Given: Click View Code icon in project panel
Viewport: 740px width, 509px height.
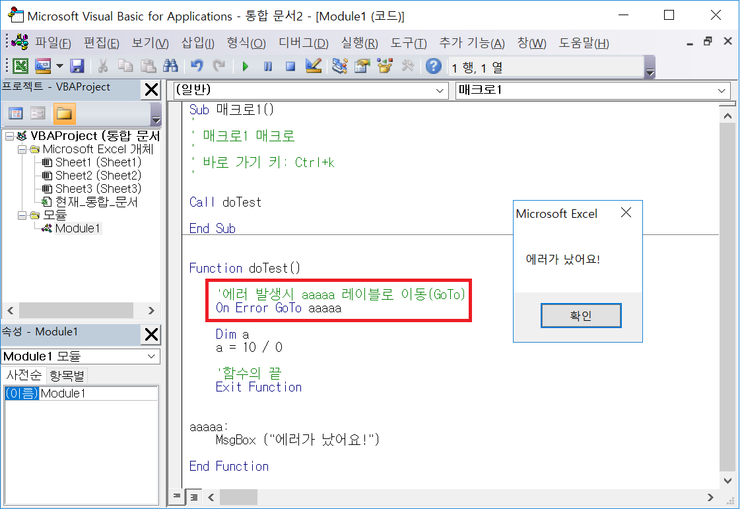Looking at the screenshot, I should 16,113.
